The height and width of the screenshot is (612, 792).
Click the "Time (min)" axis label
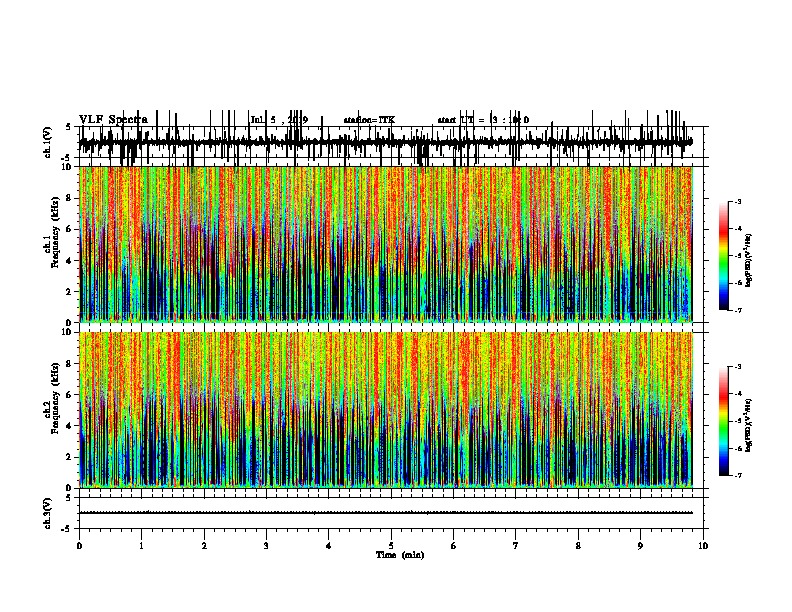point(400,555)
